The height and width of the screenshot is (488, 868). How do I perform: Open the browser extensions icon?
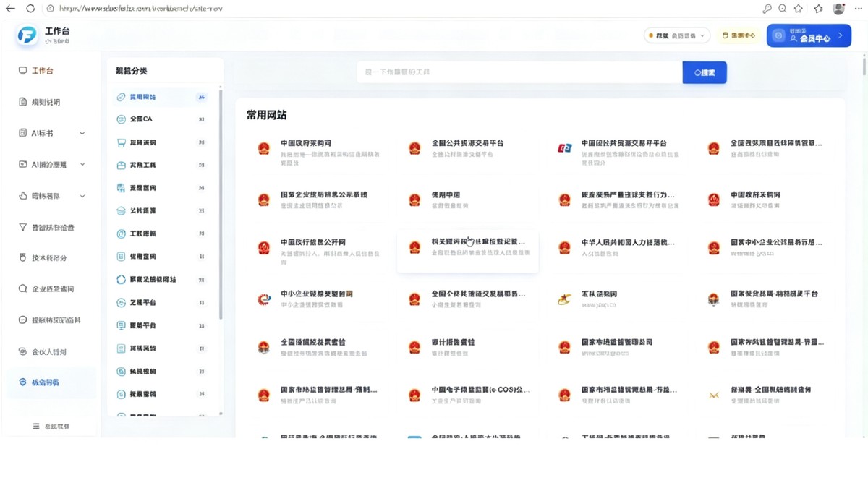point(818,9)
